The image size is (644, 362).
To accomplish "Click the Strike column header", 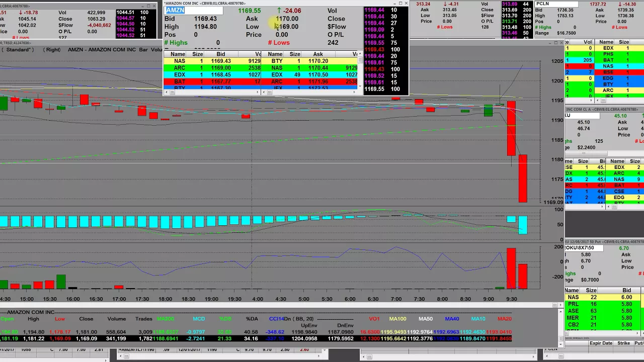I will (623, 343).
